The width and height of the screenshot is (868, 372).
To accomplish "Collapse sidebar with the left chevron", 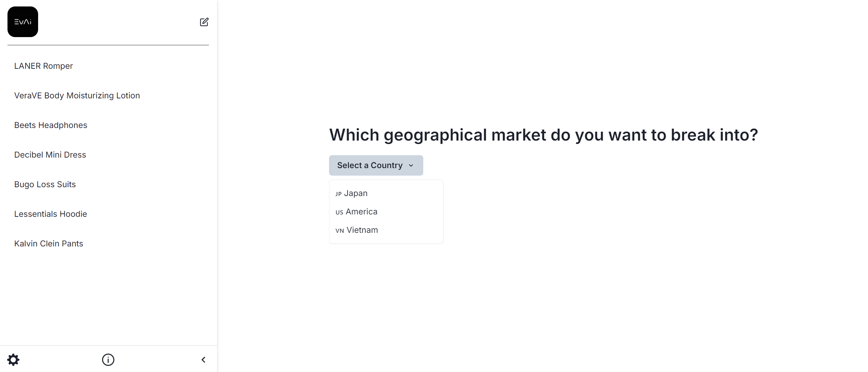I will (203, 360).
